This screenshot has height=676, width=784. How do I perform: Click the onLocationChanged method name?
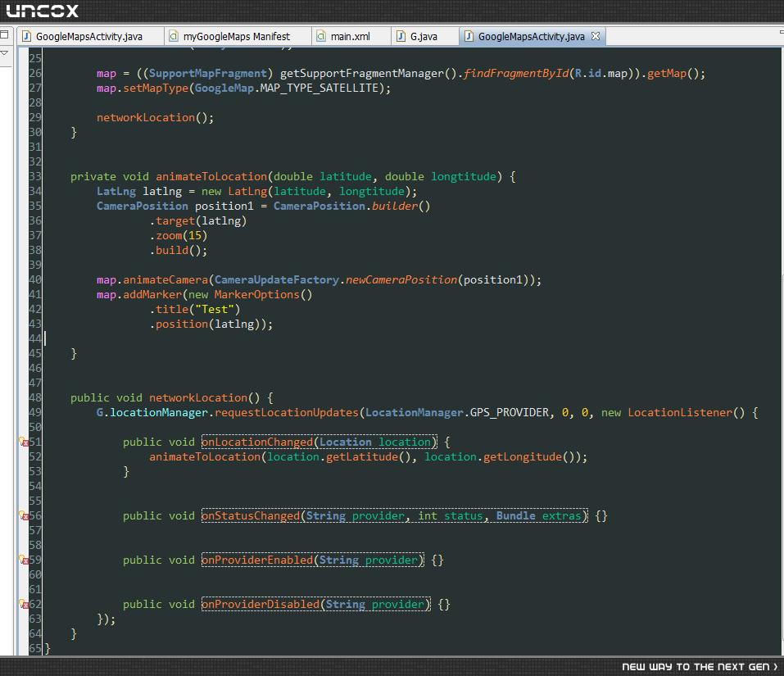pos(257,442)
